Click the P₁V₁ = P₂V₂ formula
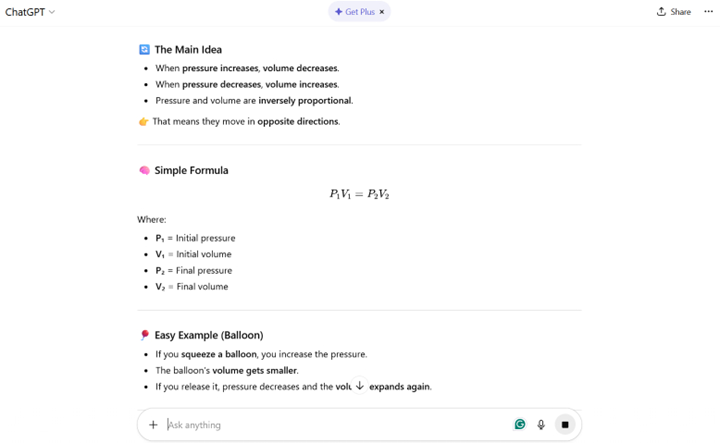This screenshot has width=720, height=443. 359,194
